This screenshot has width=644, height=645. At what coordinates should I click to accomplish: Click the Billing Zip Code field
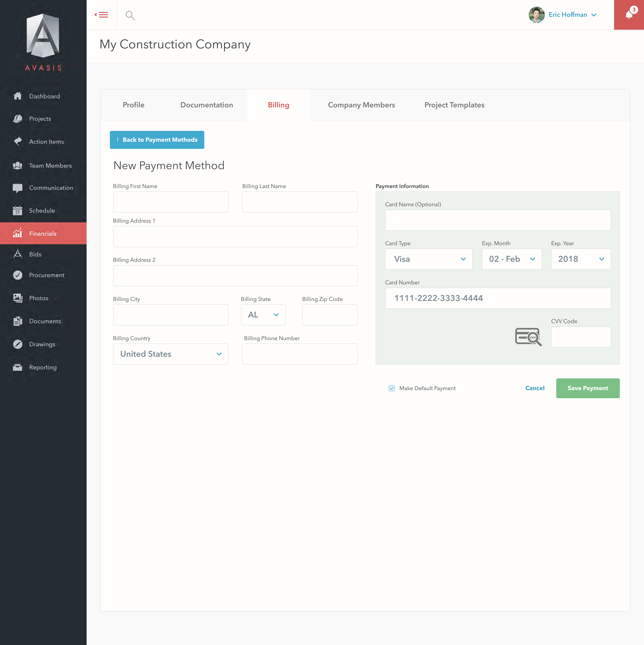(x=330, y=315)
